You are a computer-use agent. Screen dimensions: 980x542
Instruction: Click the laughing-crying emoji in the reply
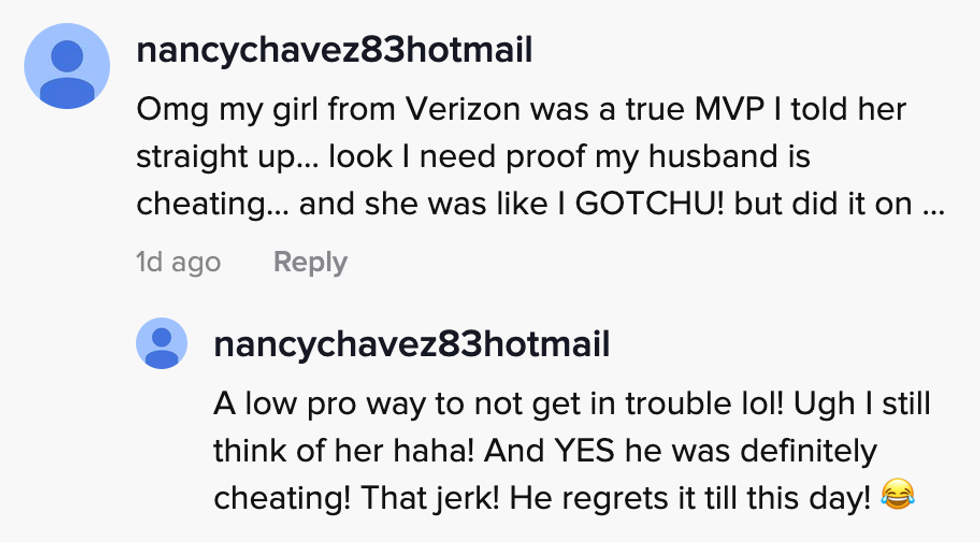pos(900,494)
